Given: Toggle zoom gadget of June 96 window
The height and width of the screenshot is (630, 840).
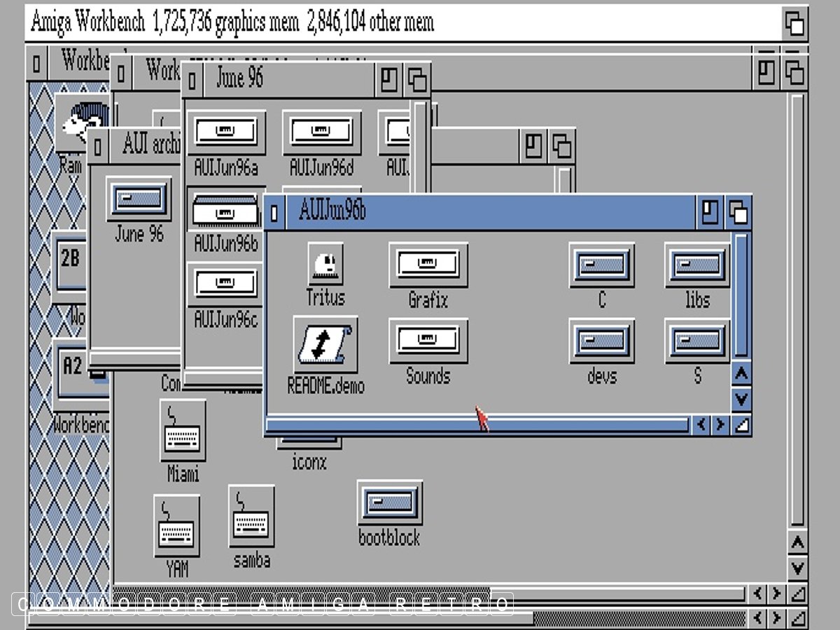Looking at the screenshot, I should tap(388, 79).
